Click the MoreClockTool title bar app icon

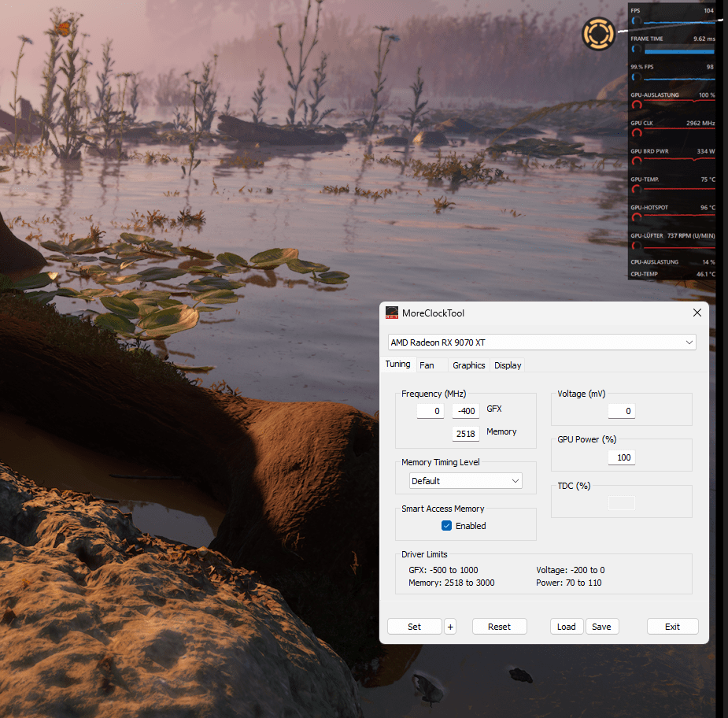point(392,313)
